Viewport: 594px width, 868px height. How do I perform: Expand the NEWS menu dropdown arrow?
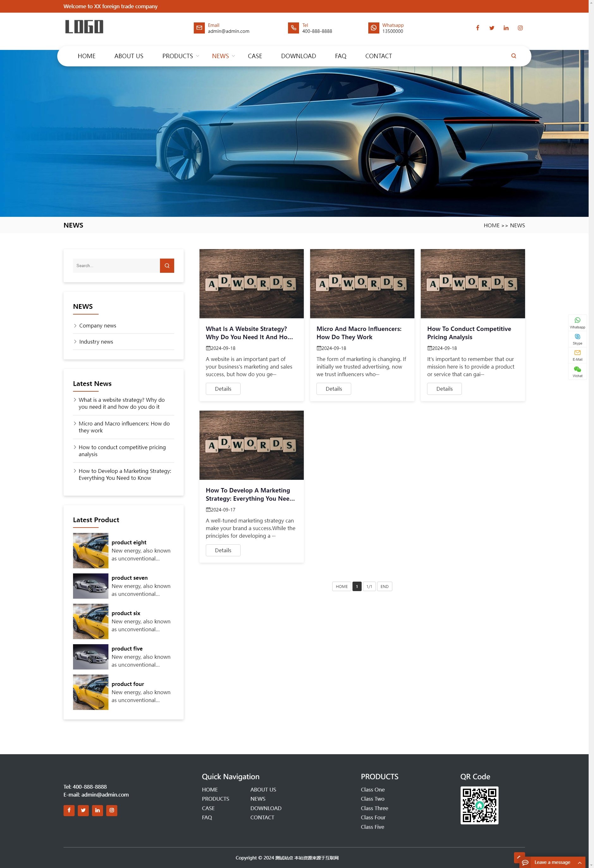tap(234, 56)
